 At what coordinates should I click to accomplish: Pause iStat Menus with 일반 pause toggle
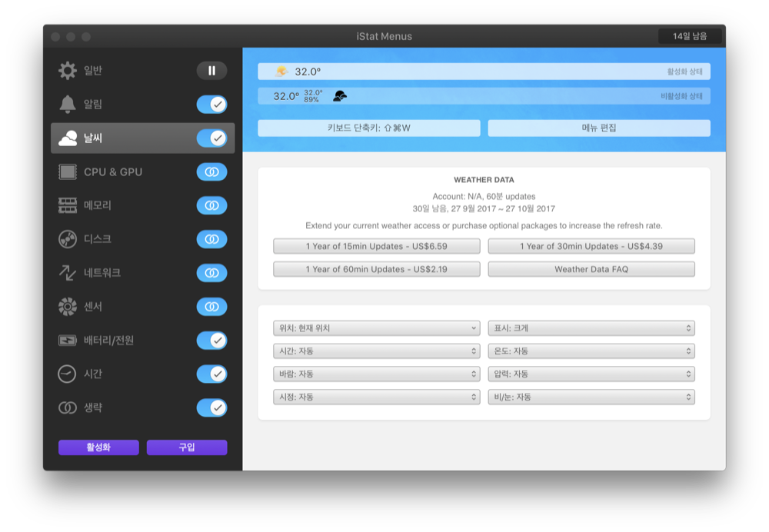coord(212,71)
